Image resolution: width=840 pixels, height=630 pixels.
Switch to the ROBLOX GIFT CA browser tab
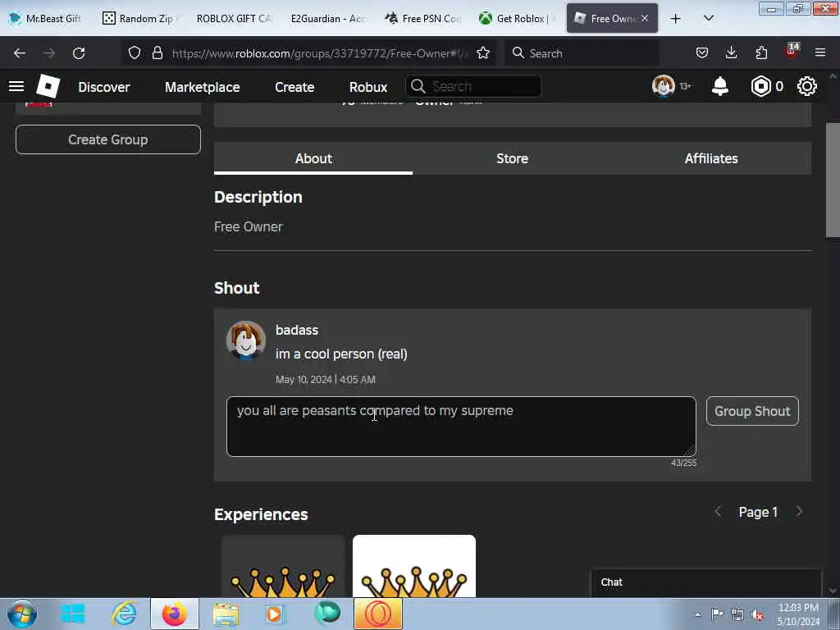point(234,18)
